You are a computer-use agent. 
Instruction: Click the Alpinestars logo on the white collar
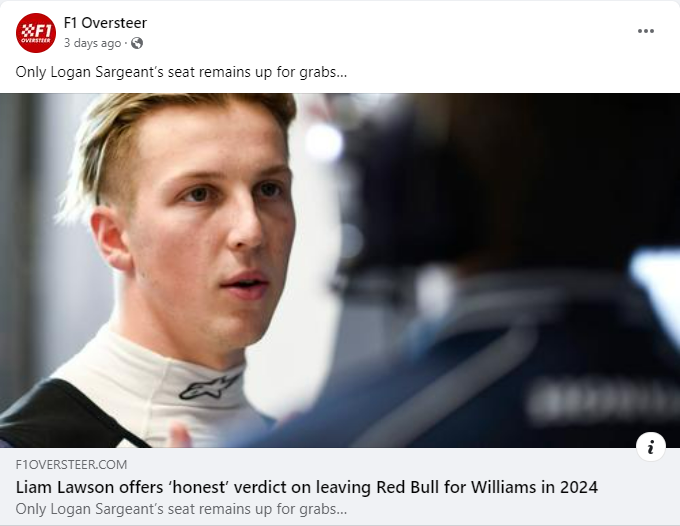tap(209, 387)
